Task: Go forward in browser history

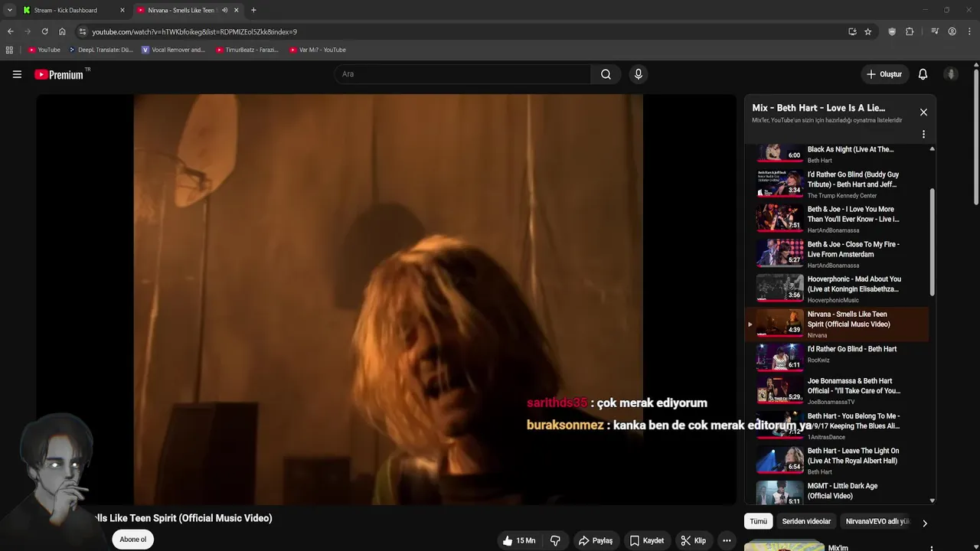Action: coord(28,31)
